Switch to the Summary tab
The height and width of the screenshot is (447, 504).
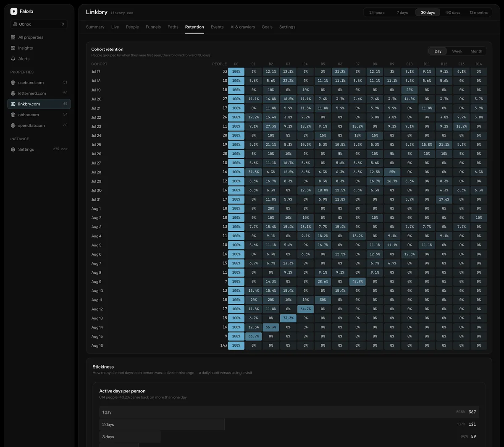95,27
